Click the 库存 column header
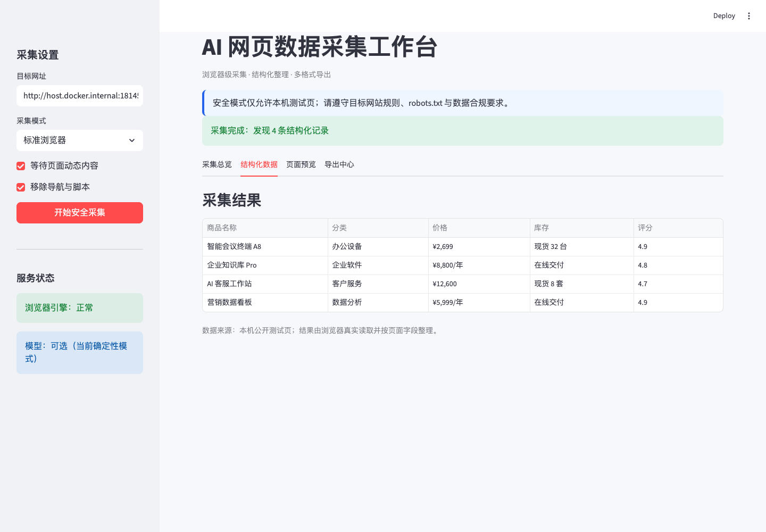 pyautogui.click(x=582, y=228)
